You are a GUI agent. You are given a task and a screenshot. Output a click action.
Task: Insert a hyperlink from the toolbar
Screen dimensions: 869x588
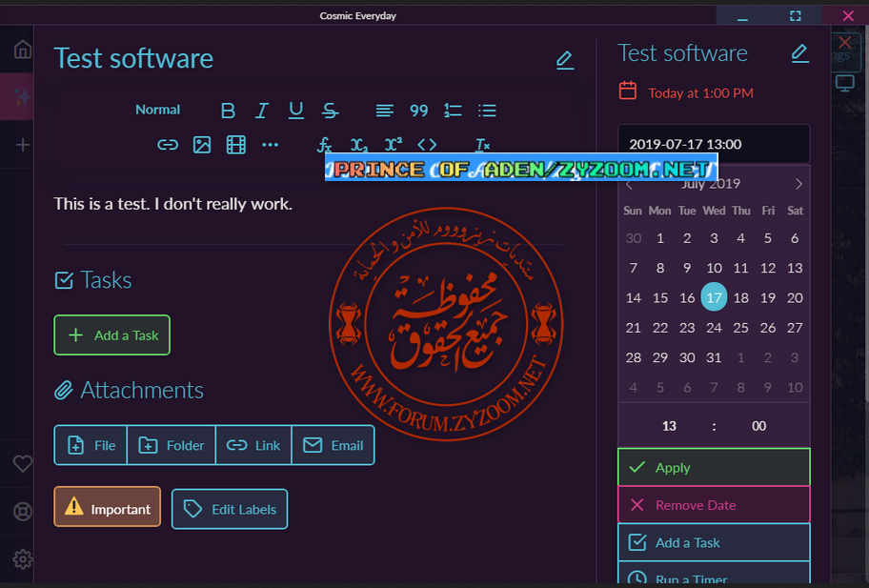pyautogui.click(x=168, y=145)
